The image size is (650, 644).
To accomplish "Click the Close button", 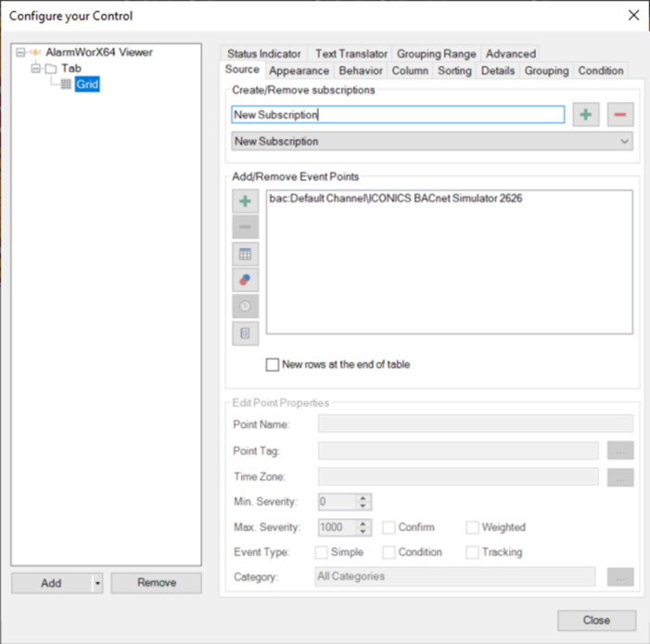I will pyautogui.click(x=596, y=620).
